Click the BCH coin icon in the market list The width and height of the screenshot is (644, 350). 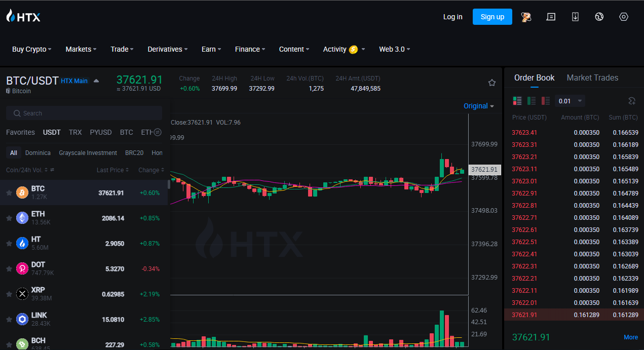tap(22, 344)
